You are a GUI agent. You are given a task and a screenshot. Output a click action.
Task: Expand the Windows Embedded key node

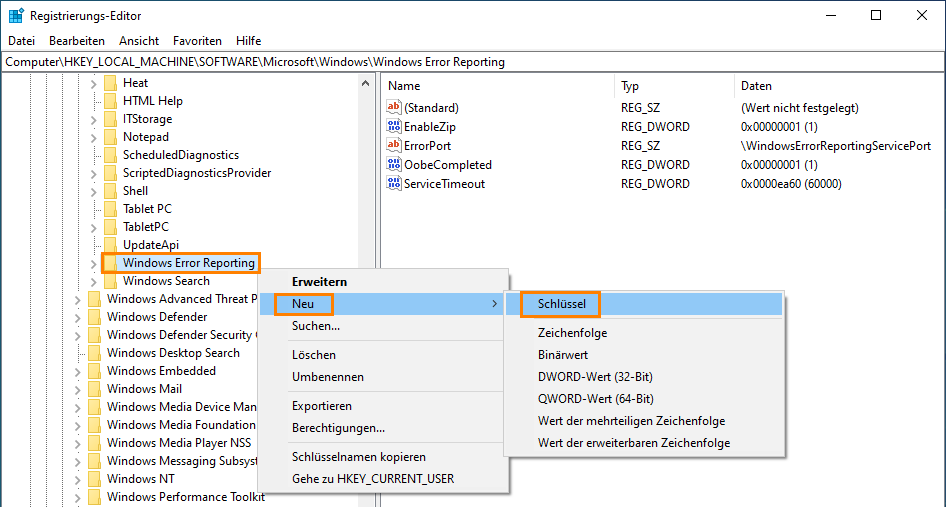pyautogui.click(x=77, y=372)
